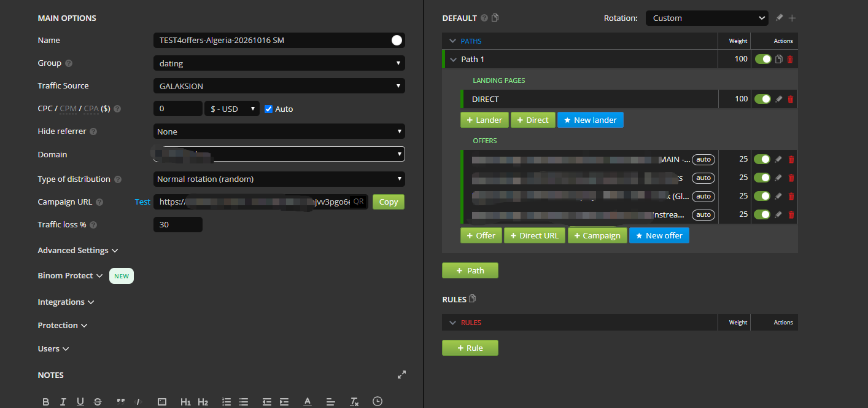Disable Path 1 toggle switch
868x408 pixels.
pos(763,59)
